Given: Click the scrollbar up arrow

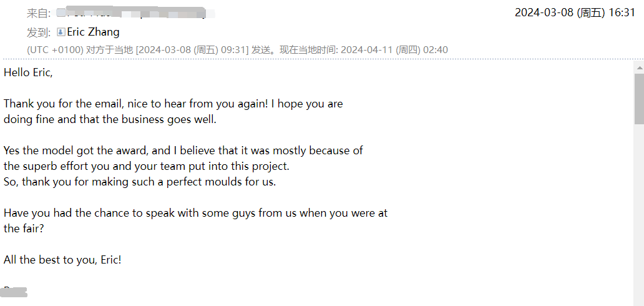Looking at the screenshot, I should pos(639,67).
